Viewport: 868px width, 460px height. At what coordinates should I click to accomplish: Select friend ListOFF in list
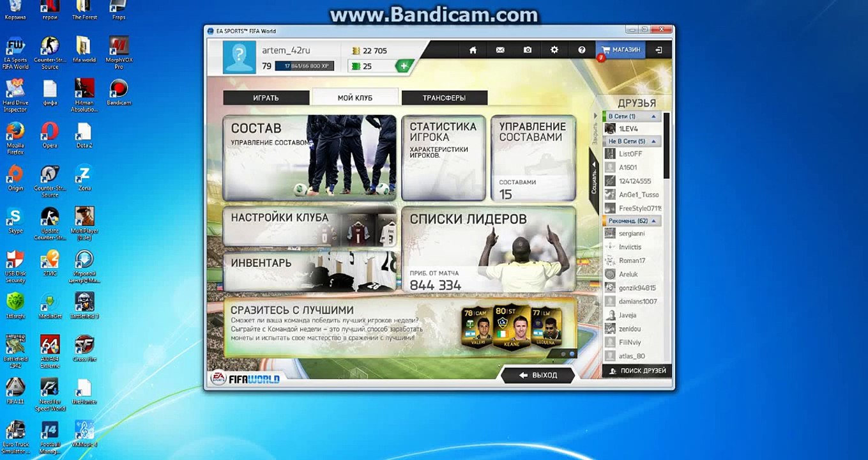[x=632, y=154]
